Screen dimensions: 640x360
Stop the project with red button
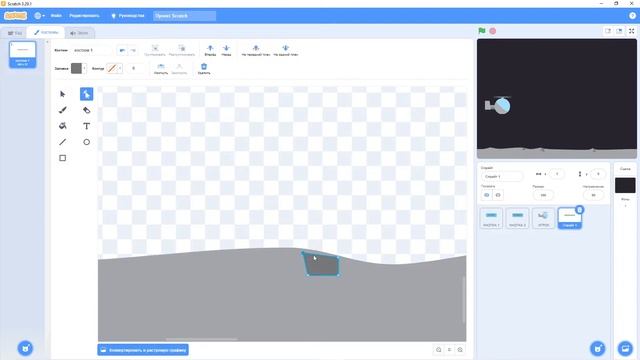(493, 31)
